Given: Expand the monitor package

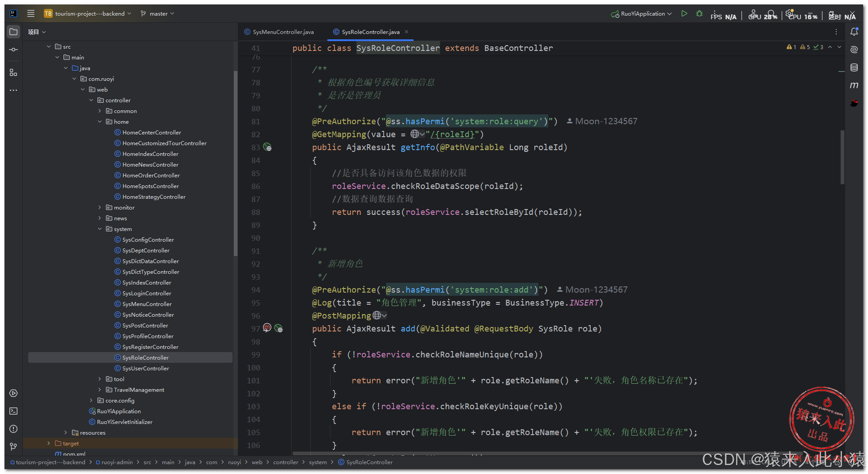Looking at the screenshot, I should tap(100, 207).
